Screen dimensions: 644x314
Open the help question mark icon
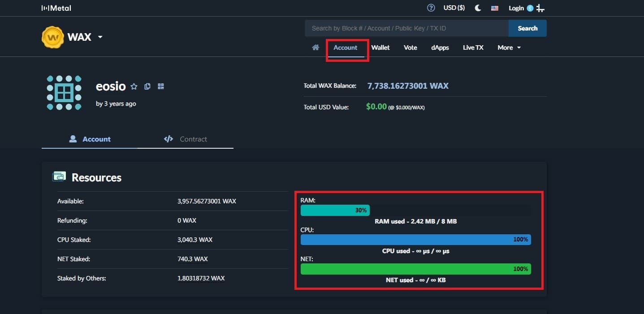431,8
